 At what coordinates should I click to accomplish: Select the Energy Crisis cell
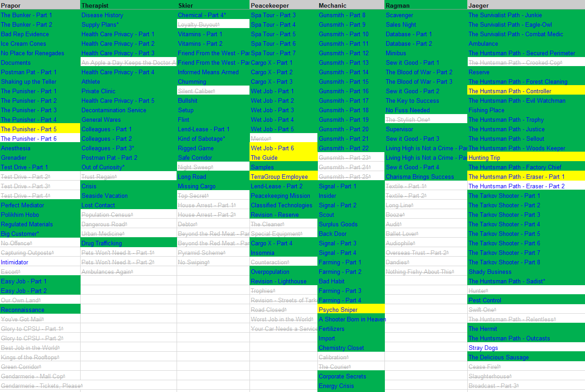coord(351,386)
